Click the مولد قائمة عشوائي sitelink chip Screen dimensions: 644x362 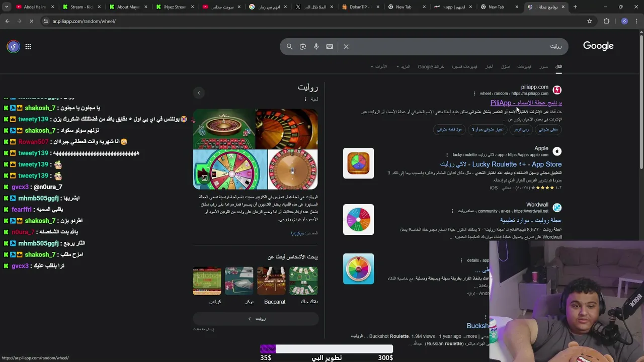coord(449,129)
